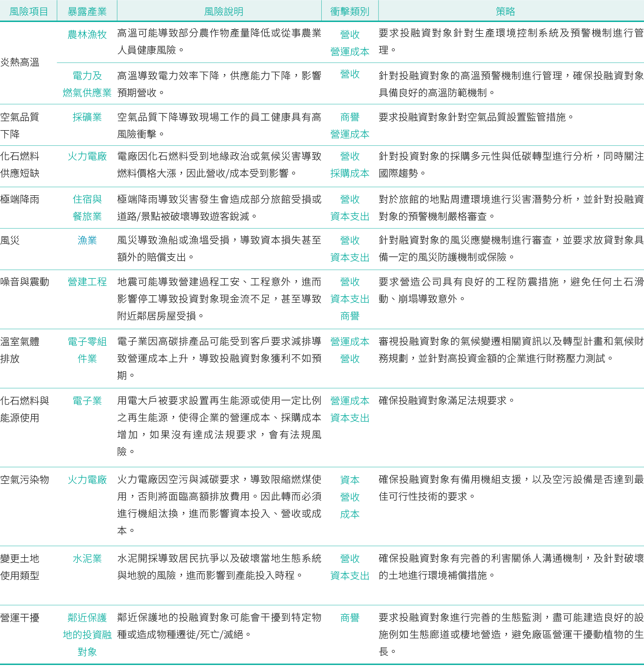Click the description 水泥開採導致居民抗爭
Image resolution: width=644 pixels, height=666 pixels.
coord(219,566)
